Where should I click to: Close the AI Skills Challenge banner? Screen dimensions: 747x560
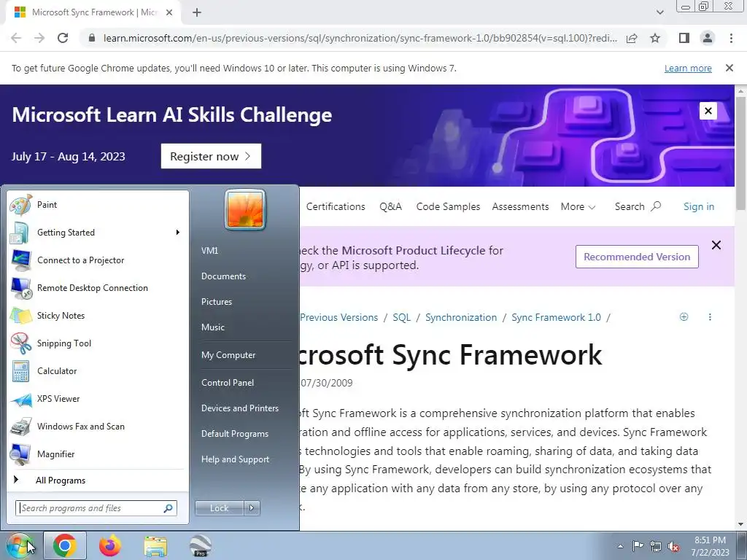(x=708, y=111)
